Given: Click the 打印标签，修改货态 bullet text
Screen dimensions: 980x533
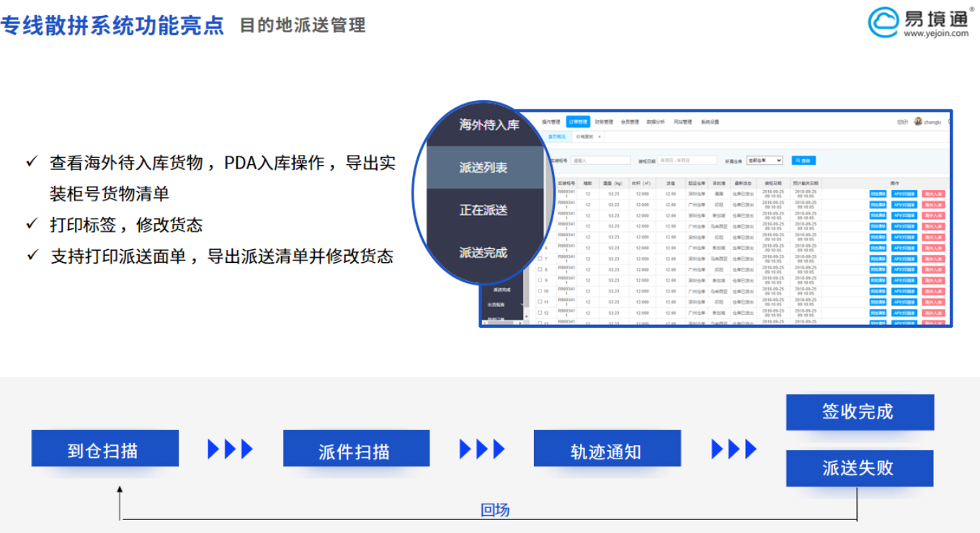Looking at the screenshot, I should pos(126,225).
